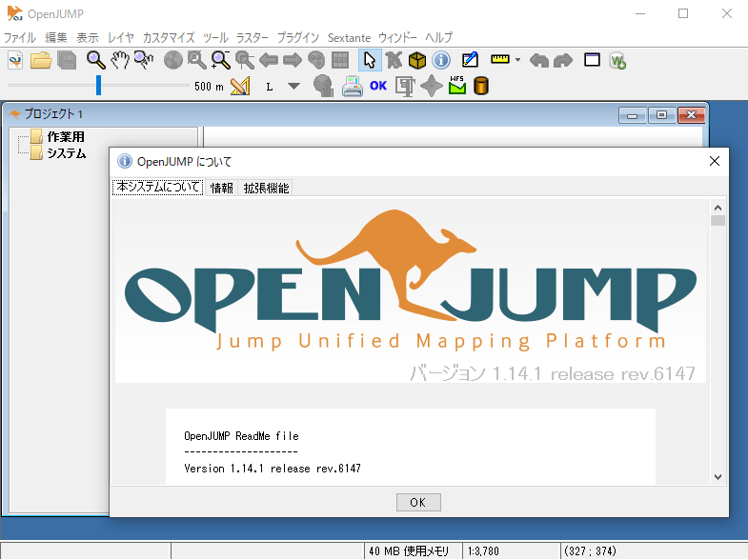Screen dimensions: 748x560
Task: Click the print layout frame icon
Action: point(405,87)
